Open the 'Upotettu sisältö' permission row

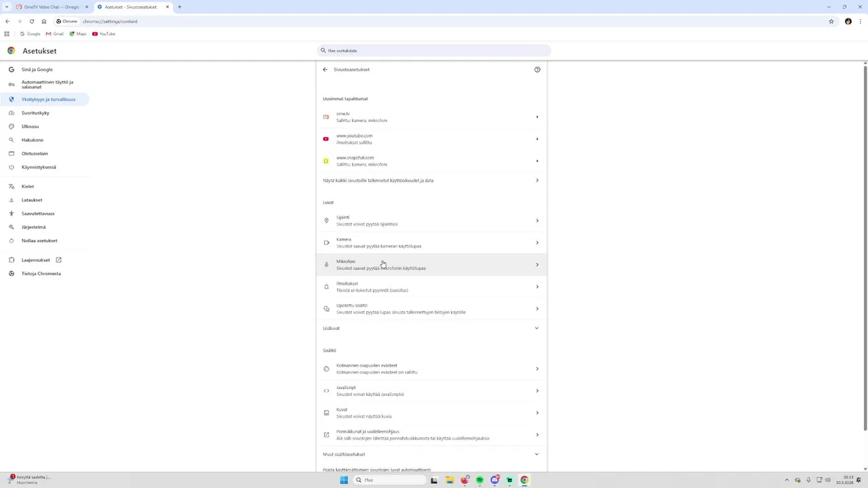pos(431,308)
